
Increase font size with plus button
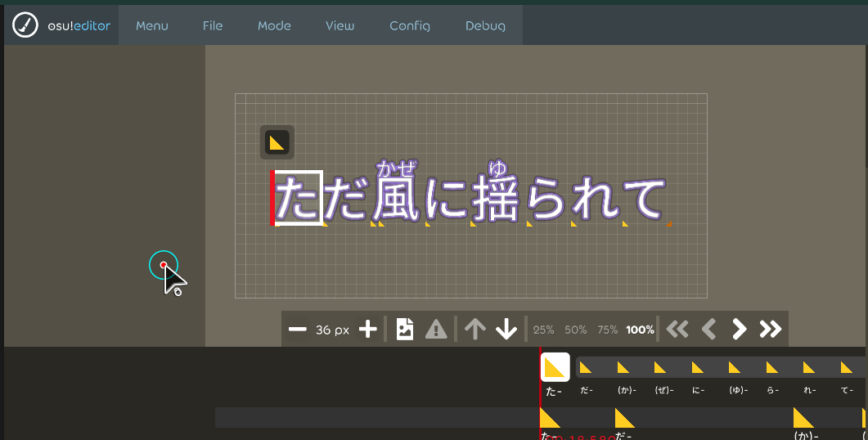[368, 330]
